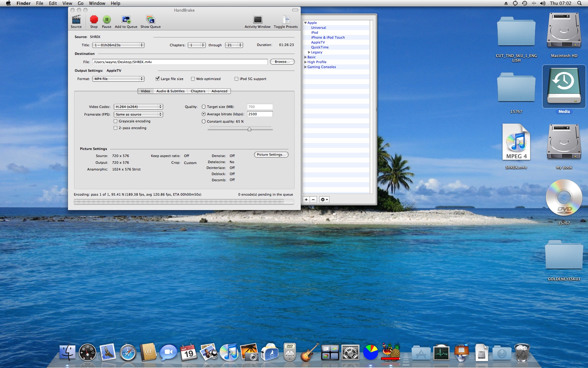This screenshot has width=588, height=368.
Task: Click the constant quality slider handle
Action: pyautogui.click(x=249, y=129)
